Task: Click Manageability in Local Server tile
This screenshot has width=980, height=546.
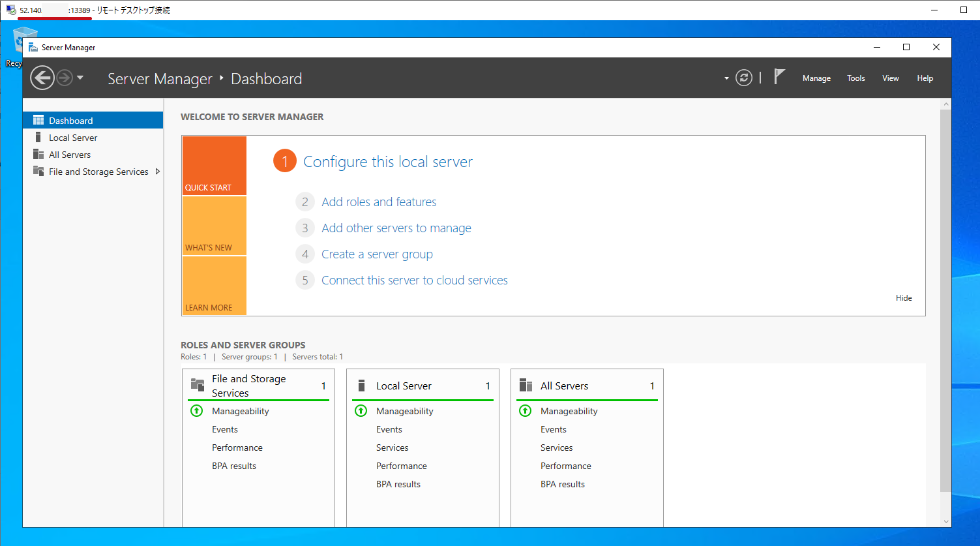Action: point(405,411)
